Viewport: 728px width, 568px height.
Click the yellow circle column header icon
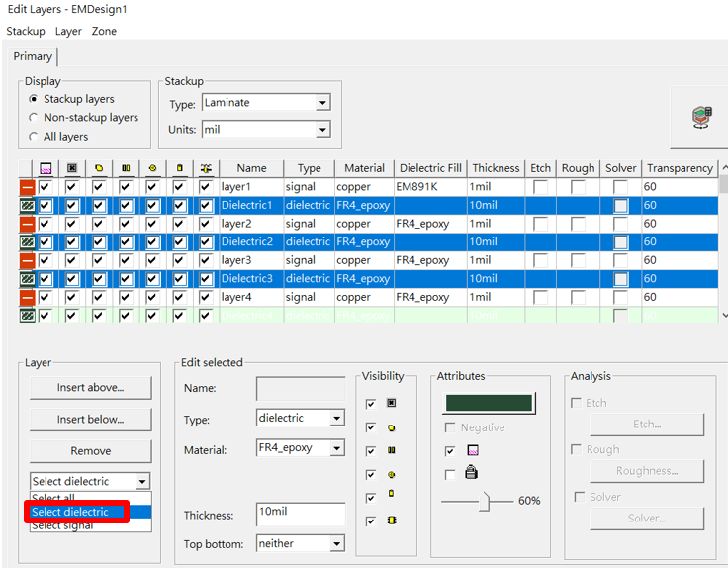coord(152,168)
